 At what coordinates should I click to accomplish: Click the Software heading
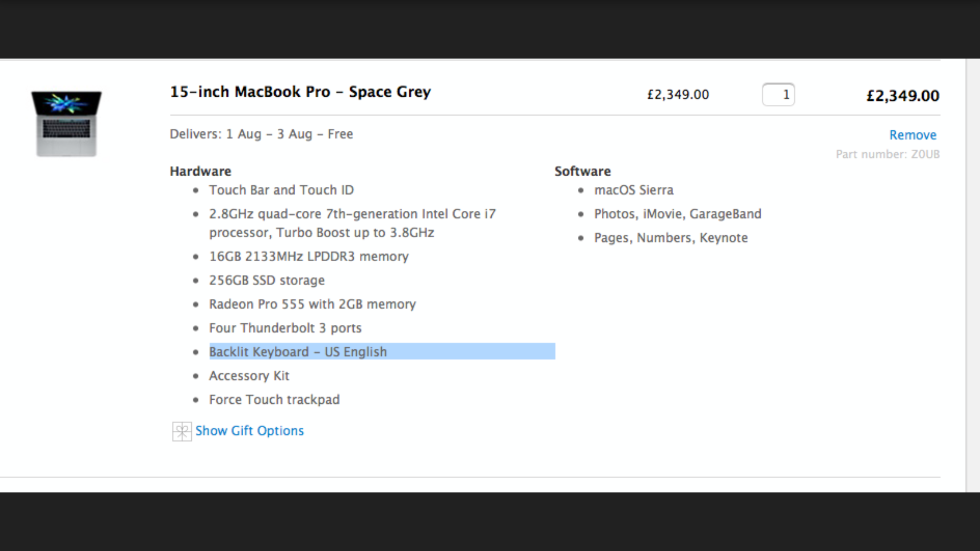(583, 171)
